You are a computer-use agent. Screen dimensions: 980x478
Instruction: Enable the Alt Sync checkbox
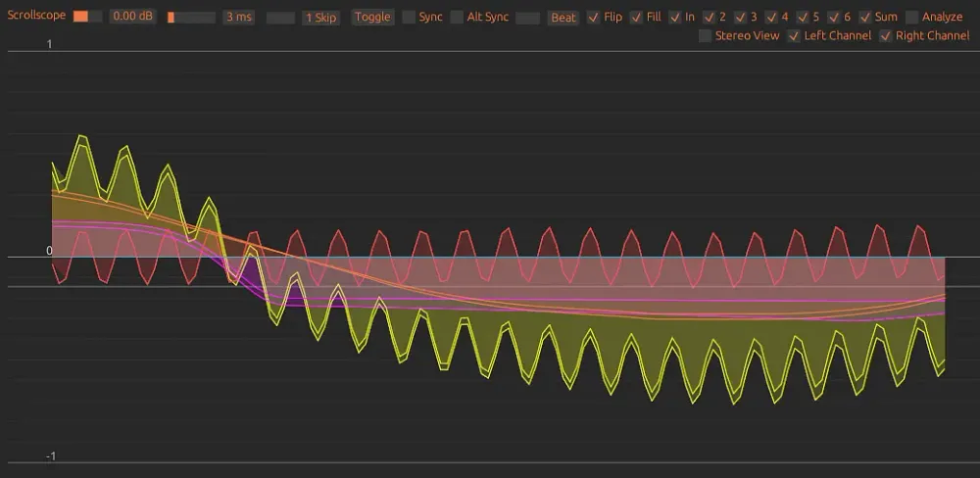click(x=458, y=18)
